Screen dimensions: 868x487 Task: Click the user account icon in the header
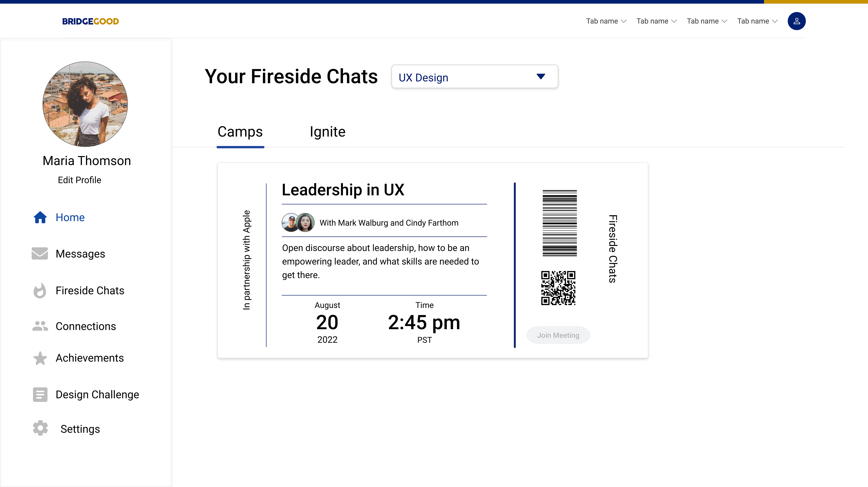click(x=796, y=21)
